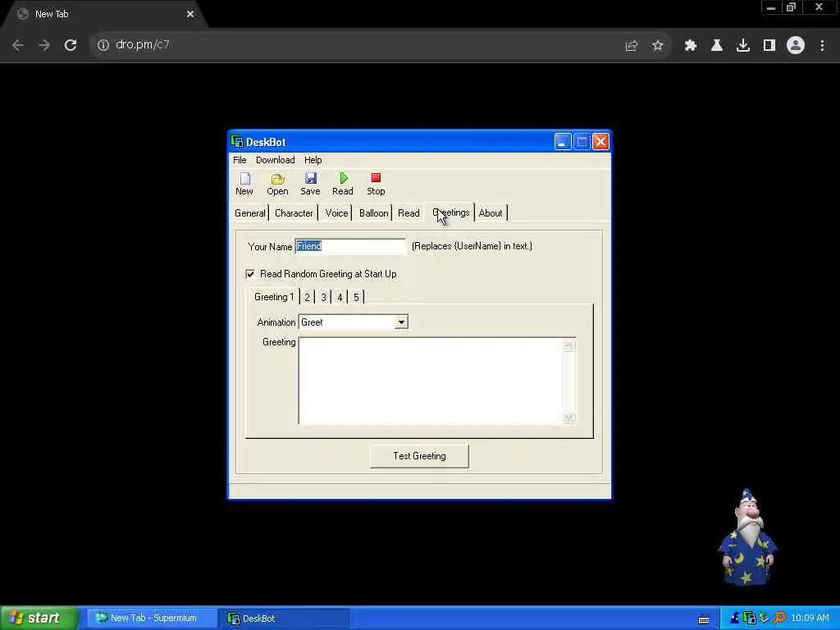Click the share page icon in address bar
The height and width of the screenshot is (630, 840).
632,46
